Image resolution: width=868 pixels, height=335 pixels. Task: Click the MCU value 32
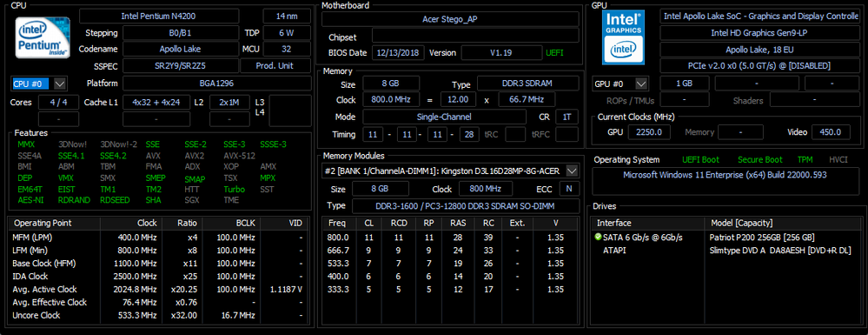pos(286,49)
